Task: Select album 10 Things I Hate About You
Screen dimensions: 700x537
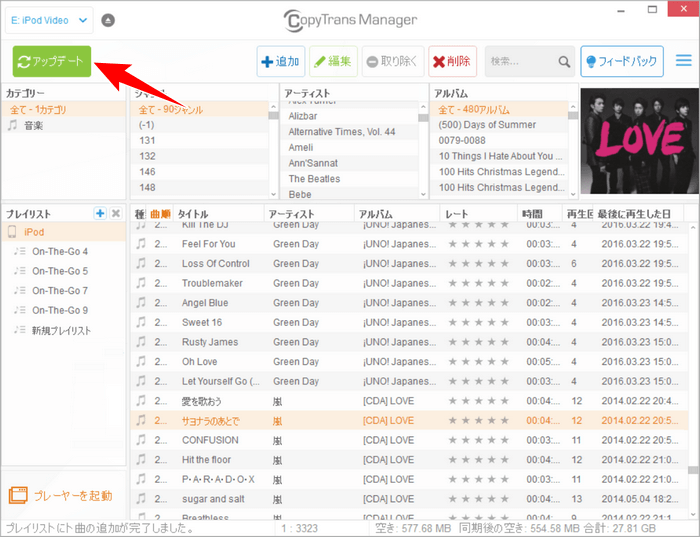Action: tap(499, 156)
